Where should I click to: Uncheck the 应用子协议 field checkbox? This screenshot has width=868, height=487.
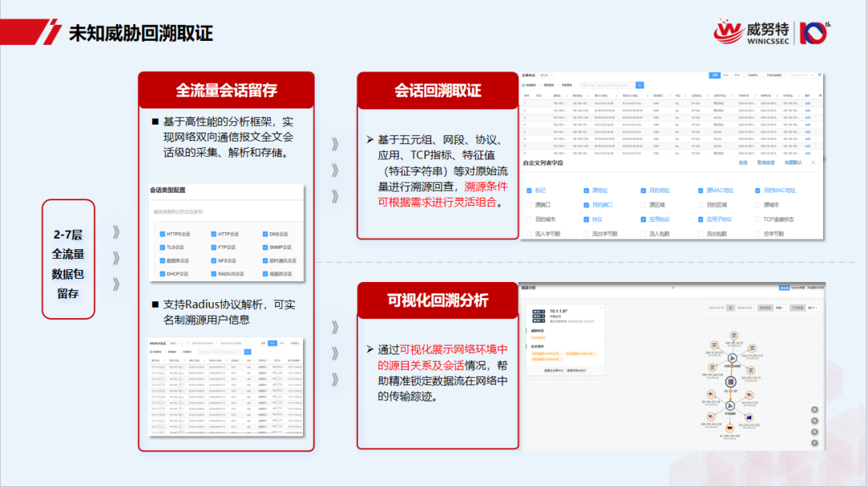coord(700,219)
